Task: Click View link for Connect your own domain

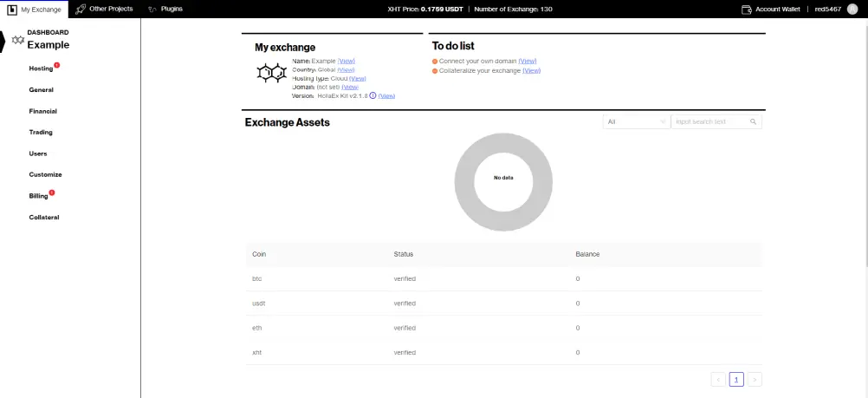Action: 528,61
